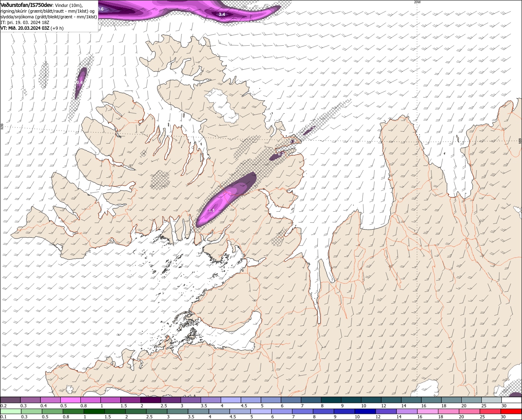Select the 0.4–0.5 swatch in purple-grey legend
The image size is (522, 420).
(x=50, y=400)
